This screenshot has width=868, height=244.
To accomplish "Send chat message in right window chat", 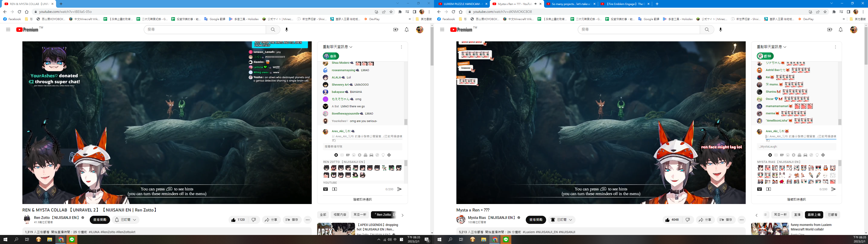I will pyautogui.click(x=833, y=189).
